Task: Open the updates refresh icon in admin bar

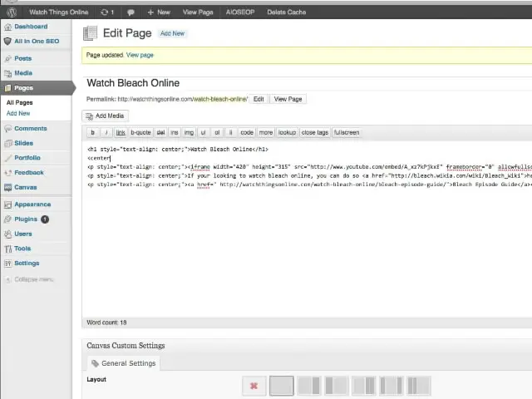Action: coord(104,12)
